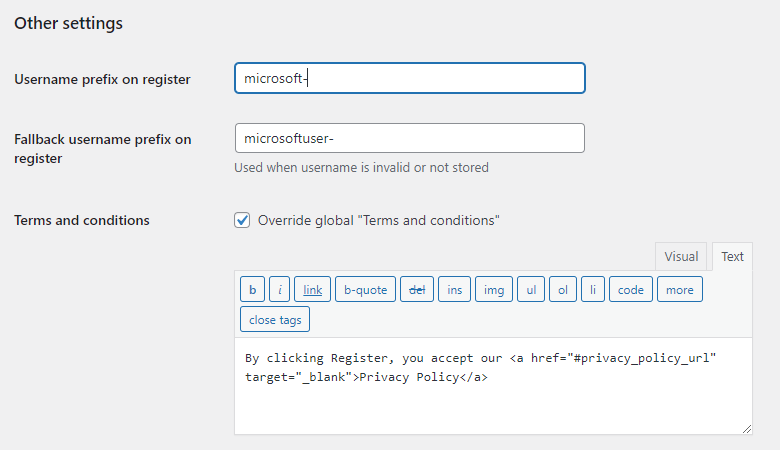Image resolution: width=780 pixels, height=450 pixels.
Task: Click the b-quote quicktag button
Action: click(365, 290)
